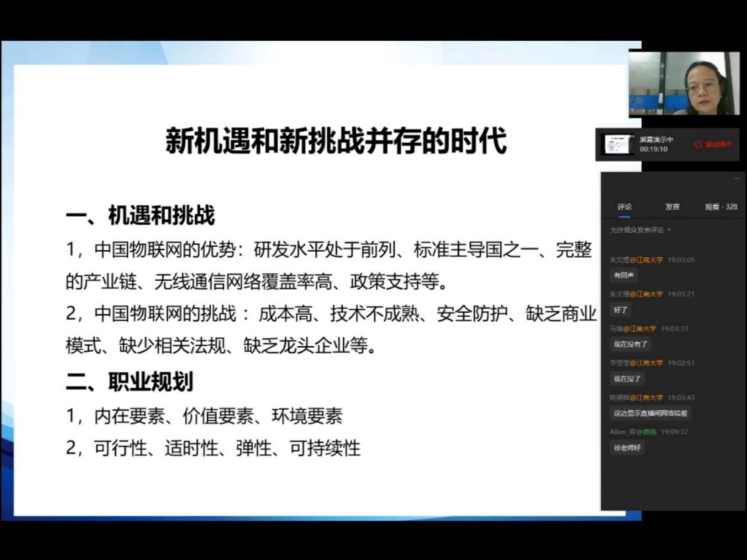This screenshot has height=560, width=747.
Task: Select the comment bubble '好了'
Action: click(620, 310)
